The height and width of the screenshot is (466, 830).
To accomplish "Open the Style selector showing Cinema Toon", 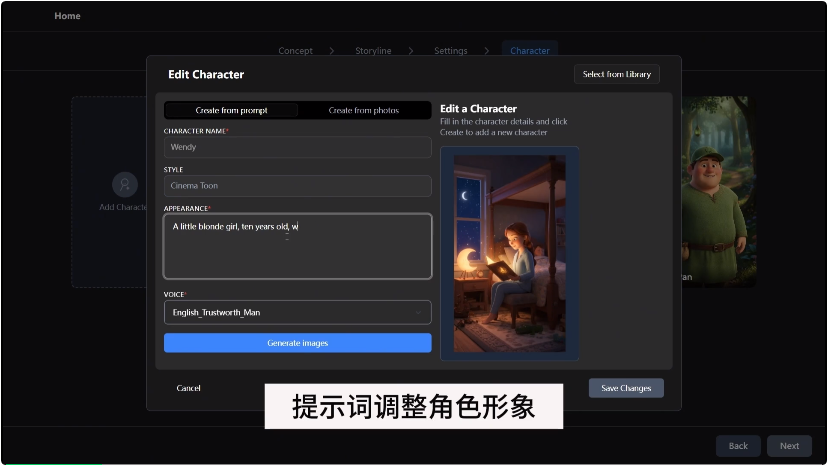I will [297, 186].
